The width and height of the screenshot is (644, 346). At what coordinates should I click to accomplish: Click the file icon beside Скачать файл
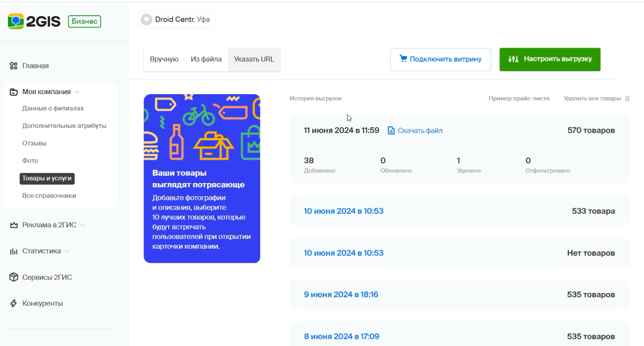391,131
